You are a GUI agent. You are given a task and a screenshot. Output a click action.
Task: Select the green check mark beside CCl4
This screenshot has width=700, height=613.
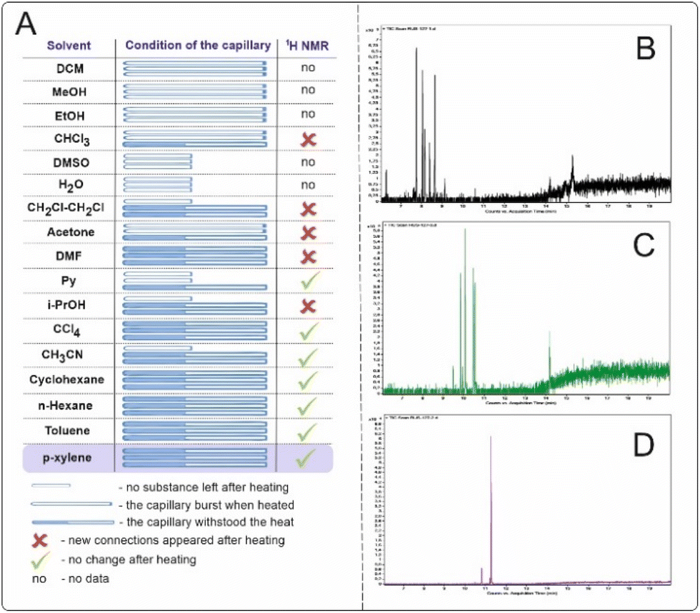pyautogui.click(x=309, y=332)
